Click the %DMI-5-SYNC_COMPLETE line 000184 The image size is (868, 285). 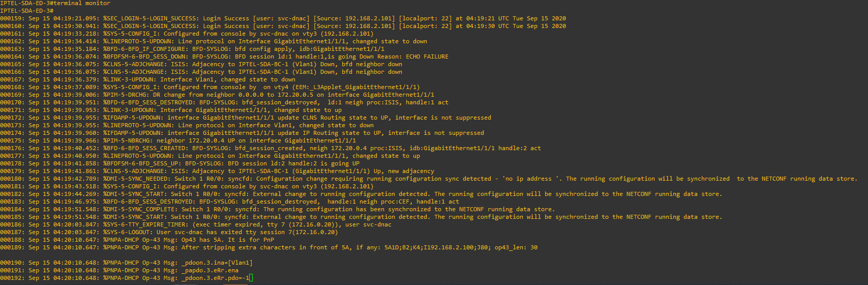[278, 209]
